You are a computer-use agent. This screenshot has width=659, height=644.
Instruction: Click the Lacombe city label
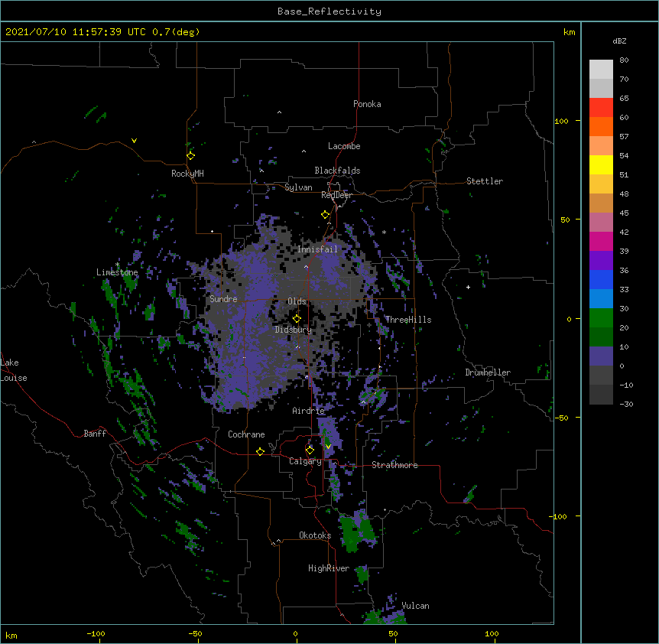(x=344, y=146)
